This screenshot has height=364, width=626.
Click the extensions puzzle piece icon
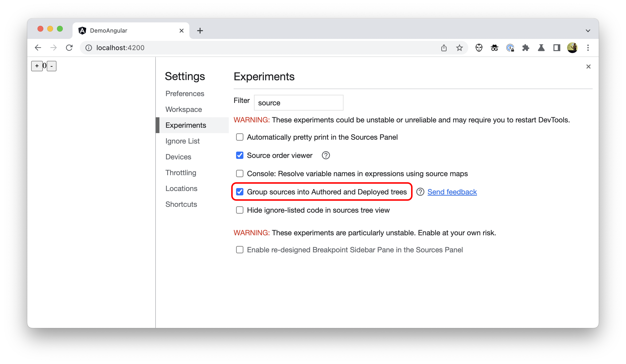click(x=526, y=48)
